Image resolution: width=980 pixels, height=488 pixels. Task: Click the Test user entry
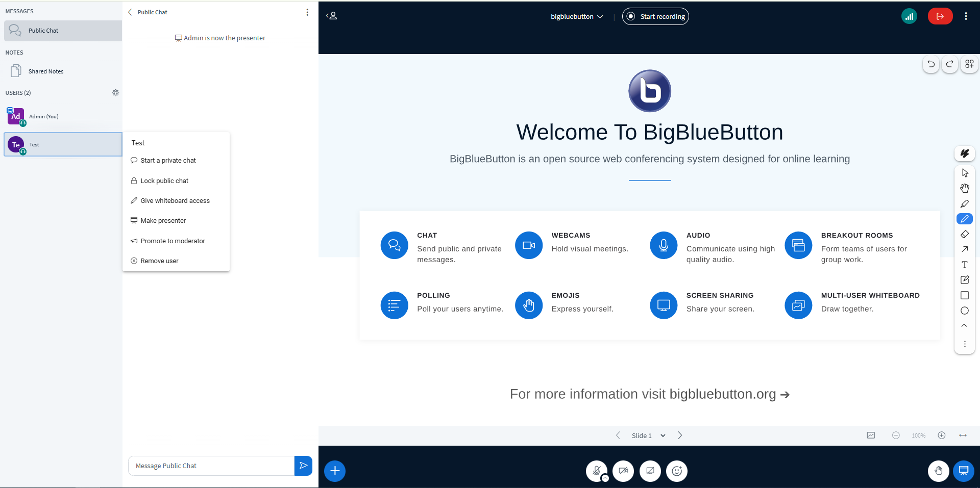[x=63, y=144]
